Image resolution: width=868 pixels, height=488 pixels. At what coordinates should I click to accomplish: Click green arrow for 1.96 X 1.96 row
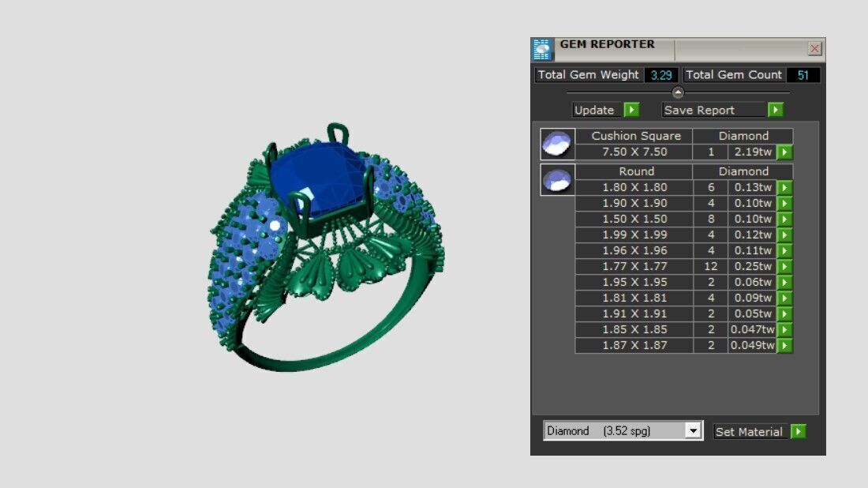click(784, 250)
